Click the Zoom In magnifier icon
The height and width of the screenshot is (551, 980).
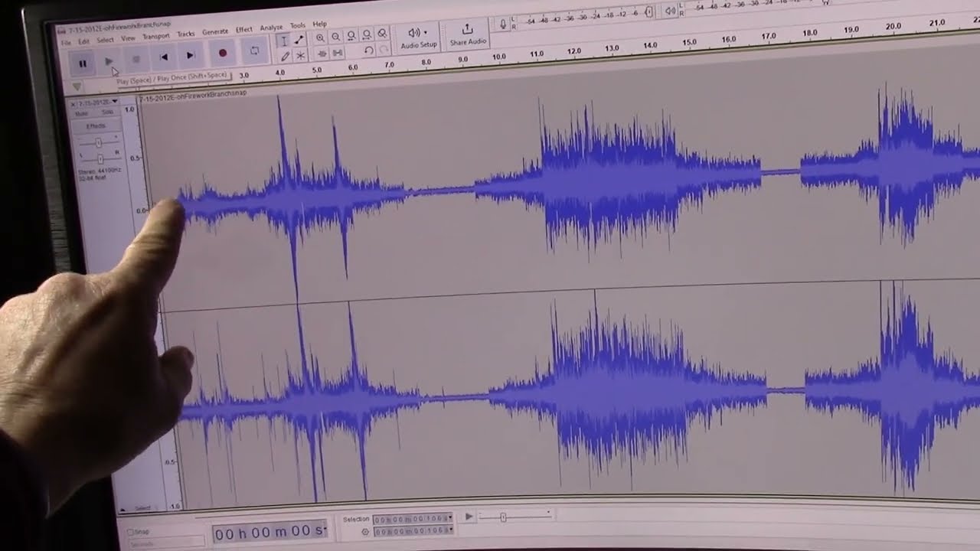[320, 37]
